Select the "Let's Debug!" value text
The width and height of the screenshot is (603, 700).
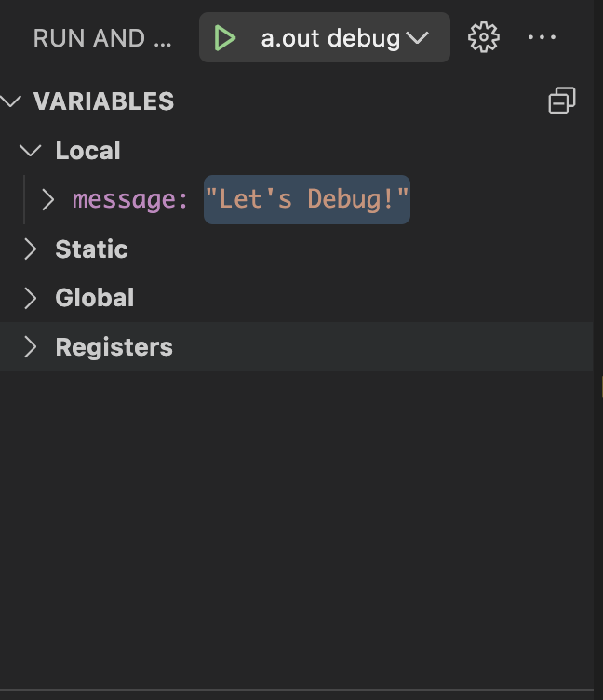tap(307, 199)
